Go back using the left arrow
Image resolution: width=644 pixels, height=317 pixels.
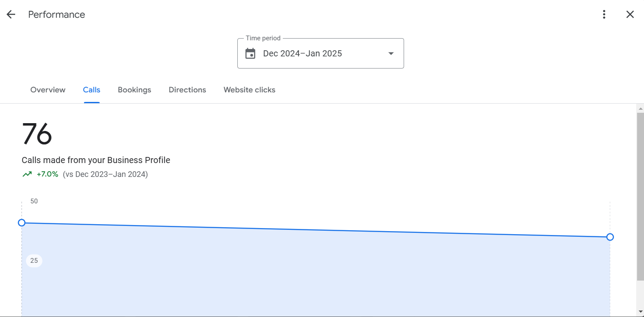(x=11, y=14)
